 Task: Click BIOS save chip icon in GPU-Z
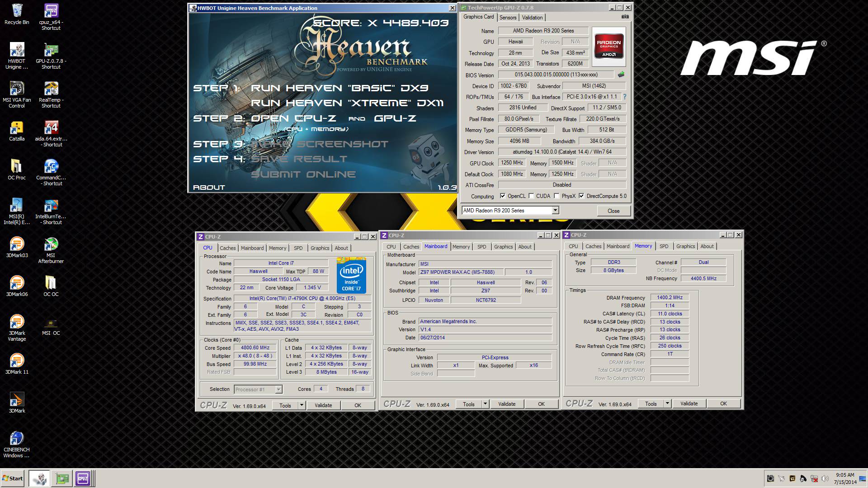[x=621, y=75]
